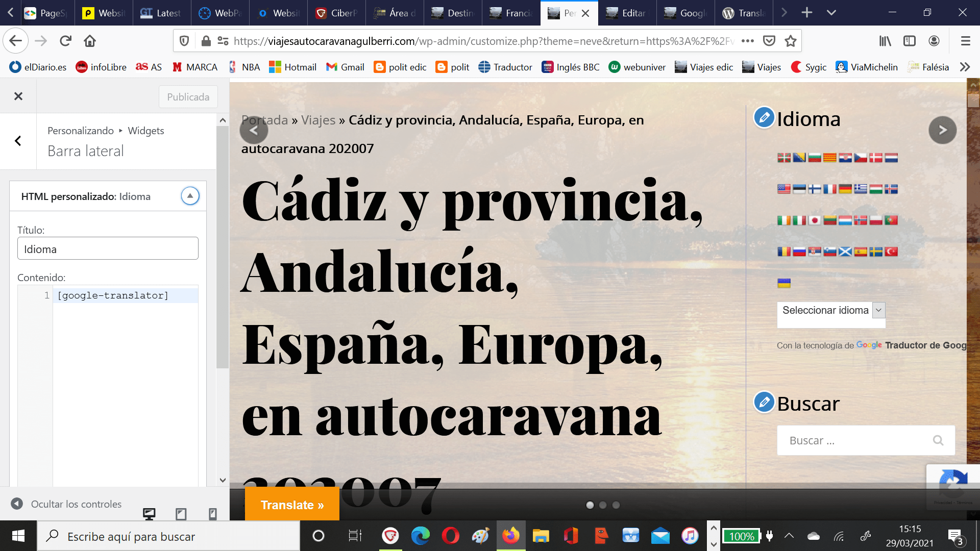Select the Spanish flag in Idioma widget
Screen dimensions: 980x551
861,252
